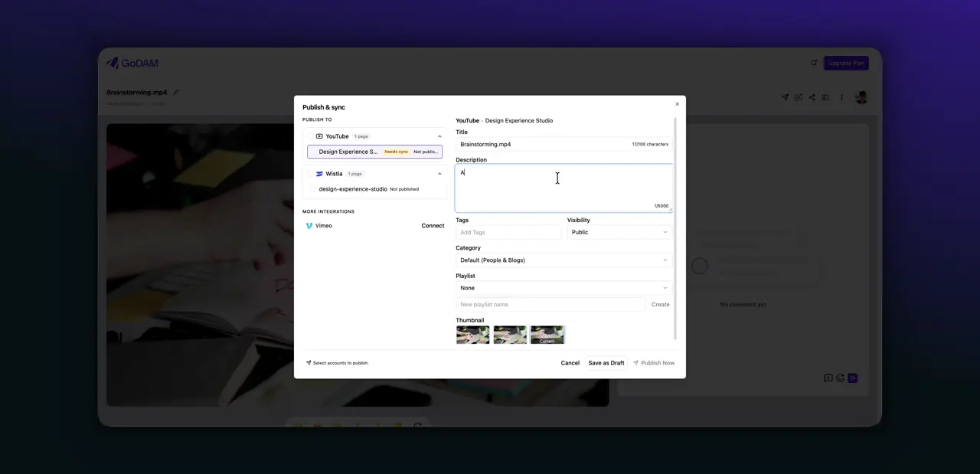Click Cancel in the dialog footer
980x474 pixels.
[x=570, y=363]
